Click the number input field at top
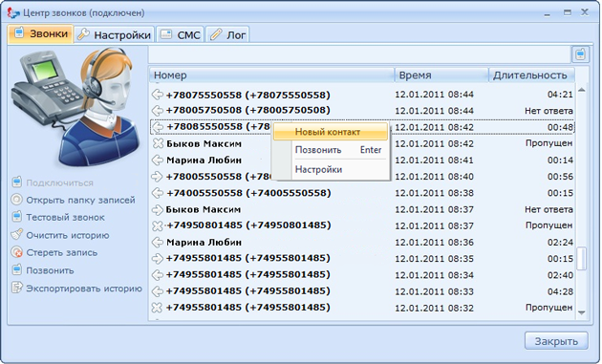This screenshot has width=602, height=364. [x=359, y=54]
